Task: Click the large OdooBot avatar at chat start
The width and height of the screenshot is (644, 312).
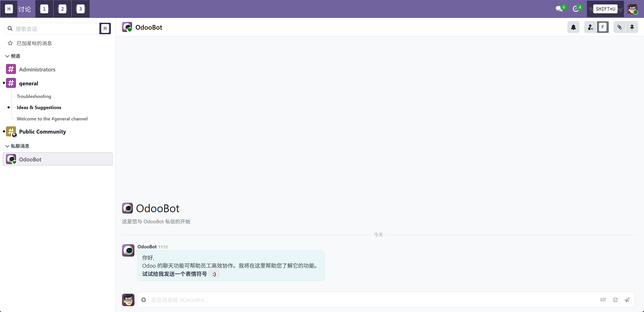Action: click(127, 208)
